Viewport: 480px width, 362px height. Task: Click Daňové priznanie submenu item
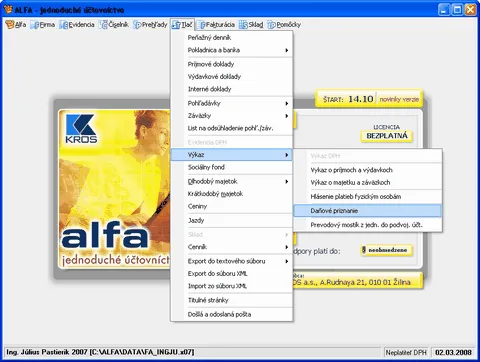(x=368, y=211)
